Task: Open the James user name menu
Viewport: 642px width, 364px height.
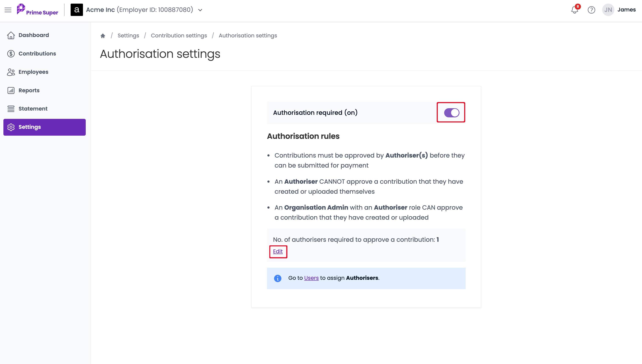Action: click(626, 10)
